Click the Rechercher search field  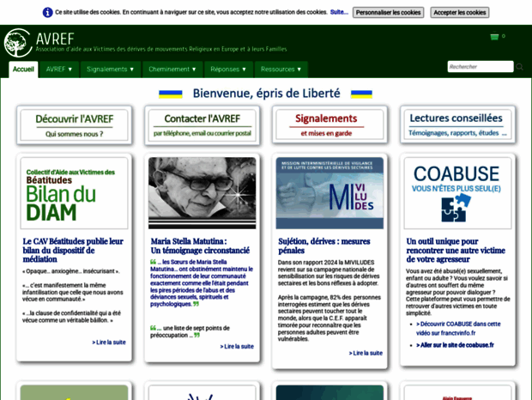481,67
